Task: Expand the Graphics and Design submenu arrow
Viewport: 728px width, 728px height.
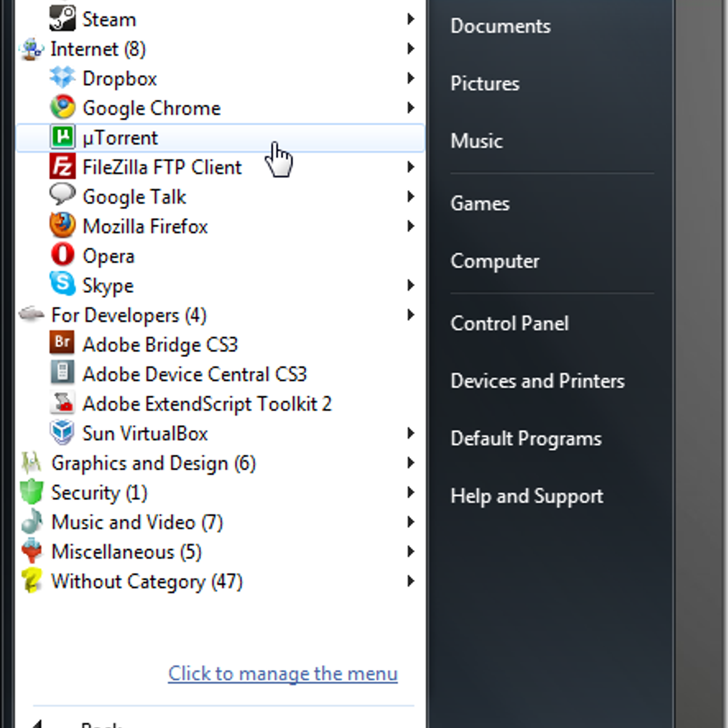Action: (x=411, y=463)
